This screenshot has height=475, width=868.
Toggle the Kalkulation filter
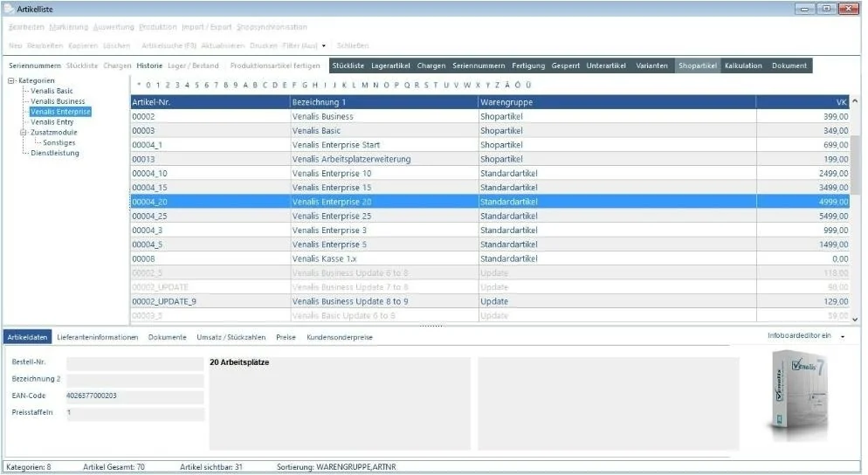click(743, 65)
